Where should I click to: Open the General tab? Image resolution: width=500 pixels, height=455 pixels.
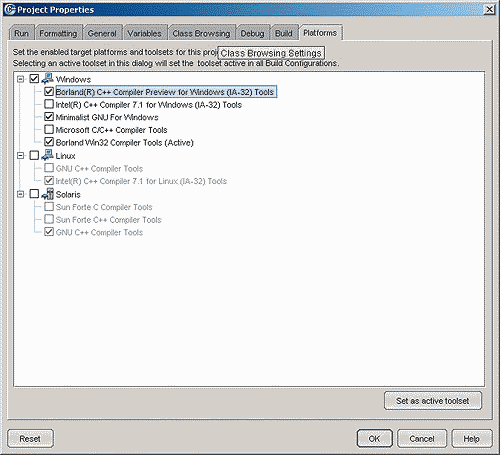(x=102, y=33)
